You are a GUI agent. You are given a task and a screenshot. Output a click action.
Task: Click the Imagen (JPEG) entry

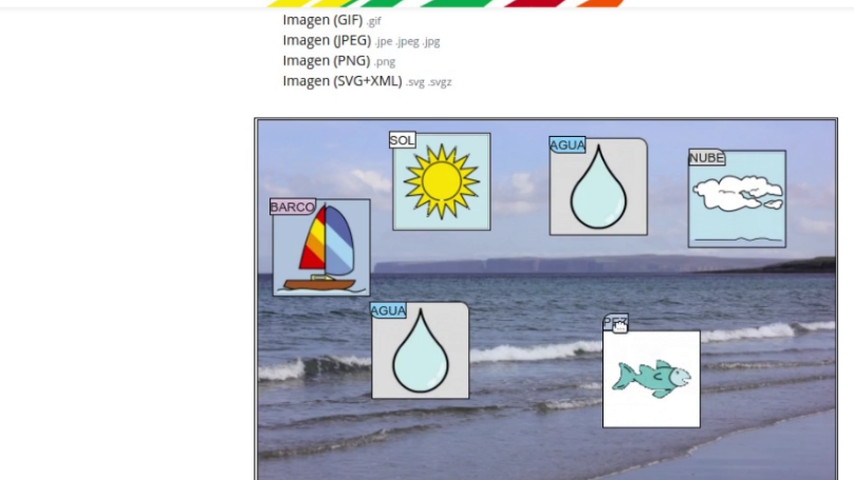[361, 41]
